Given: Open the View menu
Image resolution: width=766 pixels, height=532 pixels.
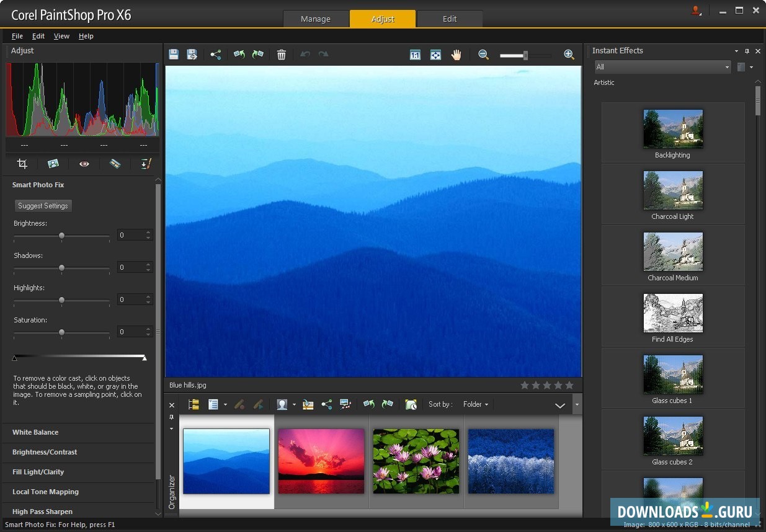Looking at the screenshot, I should coord(61,36).
